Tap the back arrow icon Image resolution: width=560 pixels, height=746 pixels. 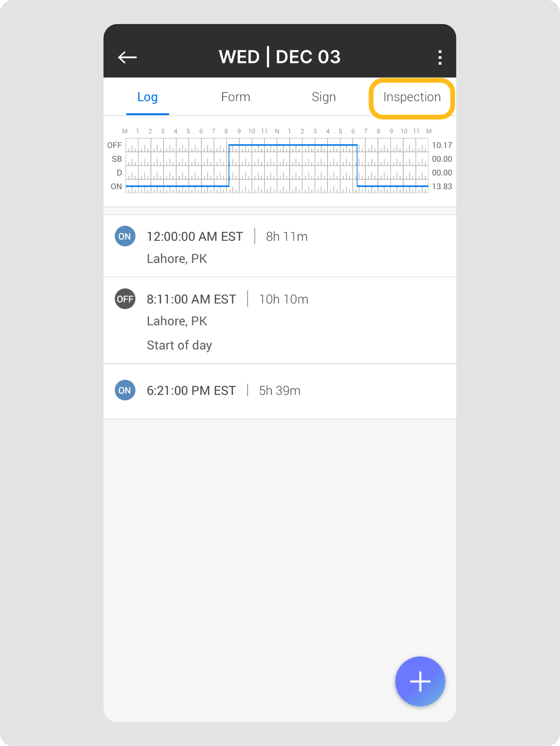point(127,57)
